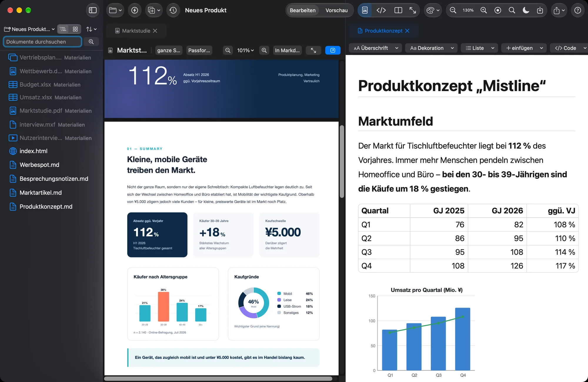The image size is (588, 382).
Task: Zoom out using the top toolbar magnifier
Action: (453, 10)
